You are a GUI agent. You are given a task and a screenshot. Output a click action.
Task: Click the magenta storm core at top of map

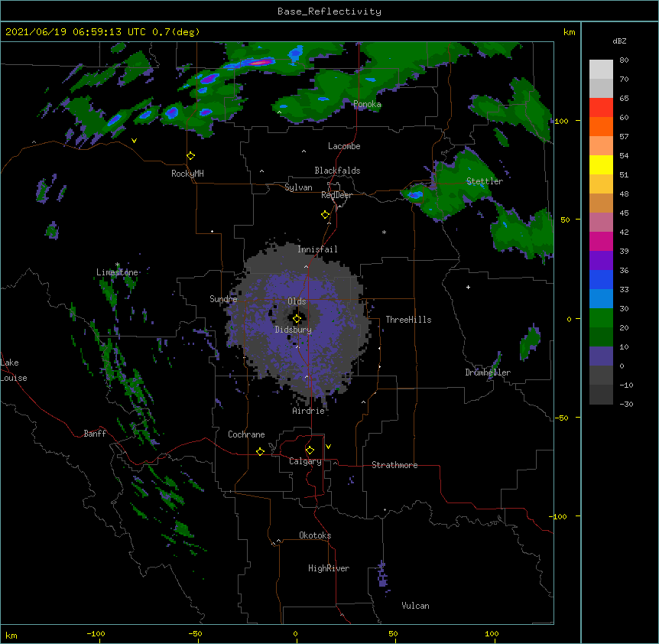tap(260, 63)
